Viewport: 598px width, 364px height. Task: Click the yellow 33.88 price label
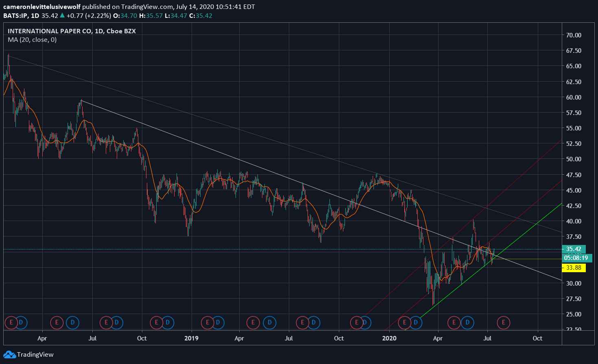coord(574,268)
